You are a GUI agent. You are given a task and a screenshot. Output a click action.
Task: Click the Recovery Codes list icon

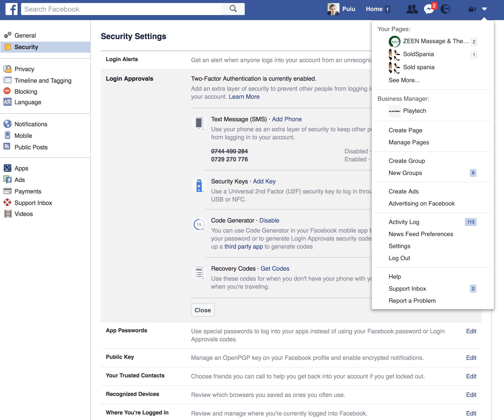coord(199,273)
